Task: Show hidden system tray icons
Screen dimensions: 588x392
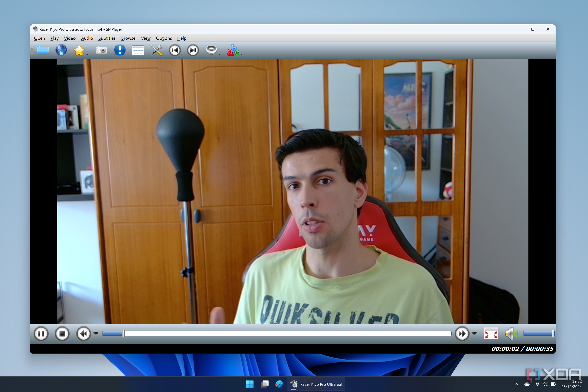Action: click(516, 384)
